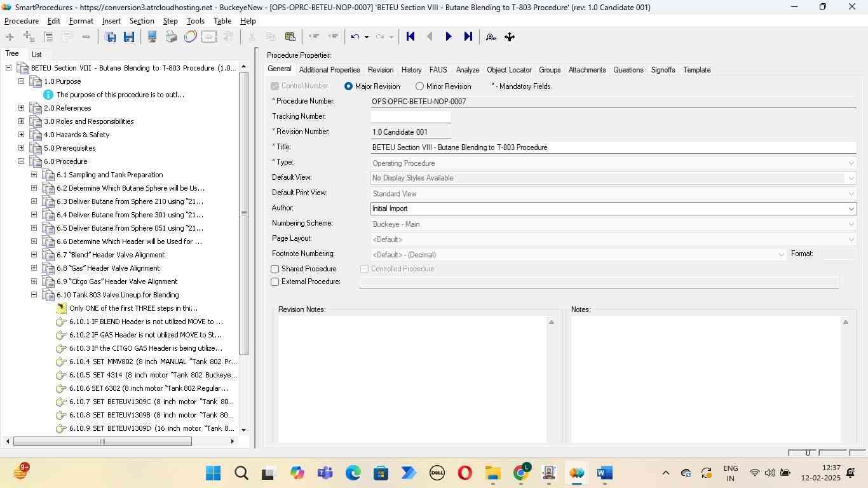Screen dimensions: 868x488
Task: Open the Procedure menu
Action: tap(22, 21)
